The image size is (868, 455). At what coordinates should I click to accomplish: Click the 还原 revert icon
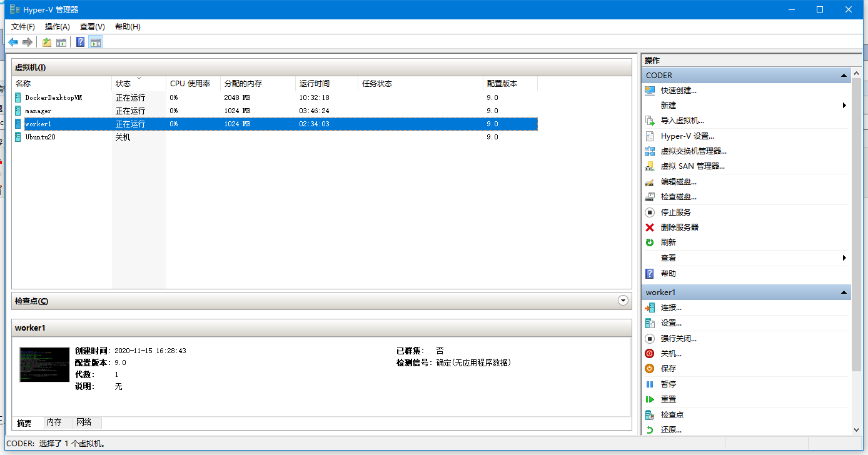(x=650, y=430)
